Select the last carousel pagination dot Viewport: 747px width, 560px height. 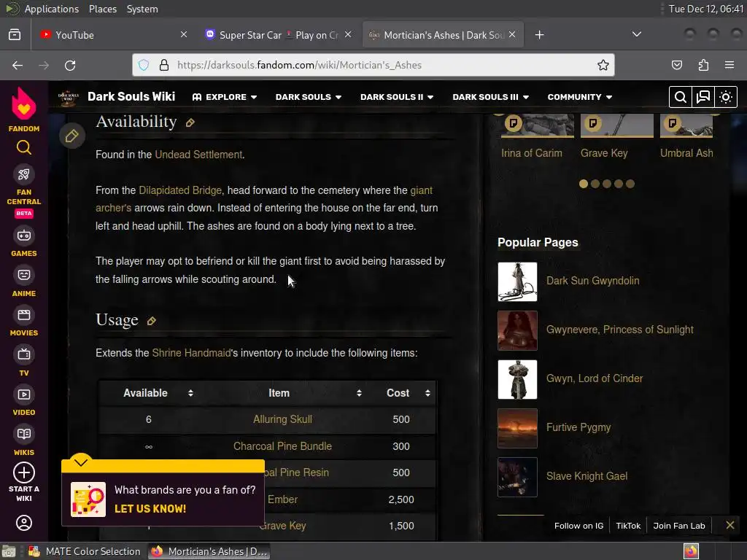click(630, 184)
